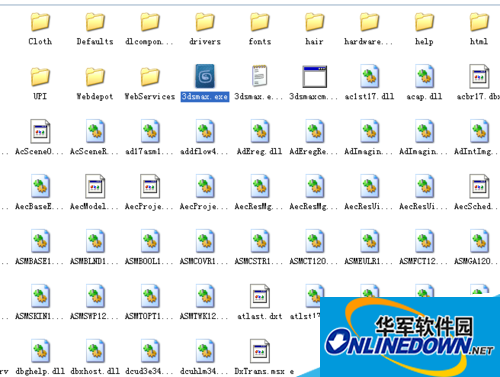Click the ASMEULR1... file name
Screen dimensions: 500x377
click(x=369, y=261)
